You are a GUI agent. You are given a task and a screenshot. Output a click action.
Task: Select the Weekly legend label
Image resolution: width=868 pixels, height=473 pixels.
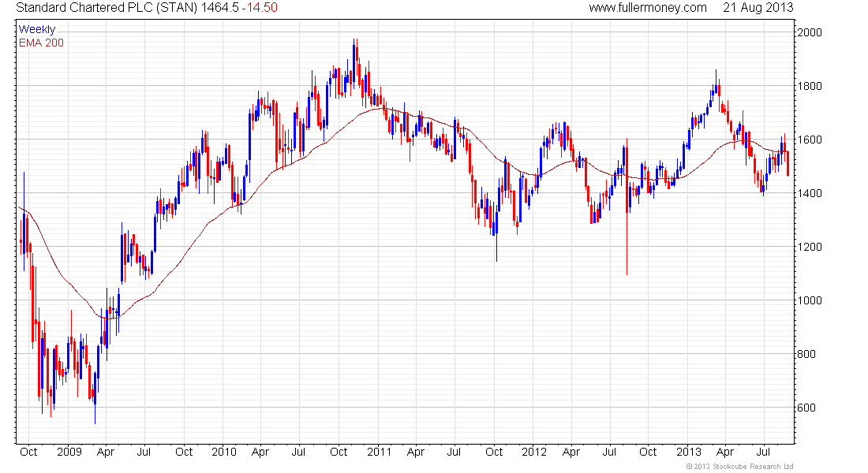click(37, 29)
